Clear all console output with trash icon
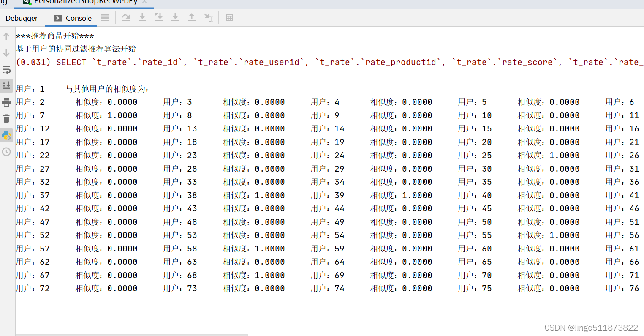Screen dimensions: 644x336 click(6, 119)
